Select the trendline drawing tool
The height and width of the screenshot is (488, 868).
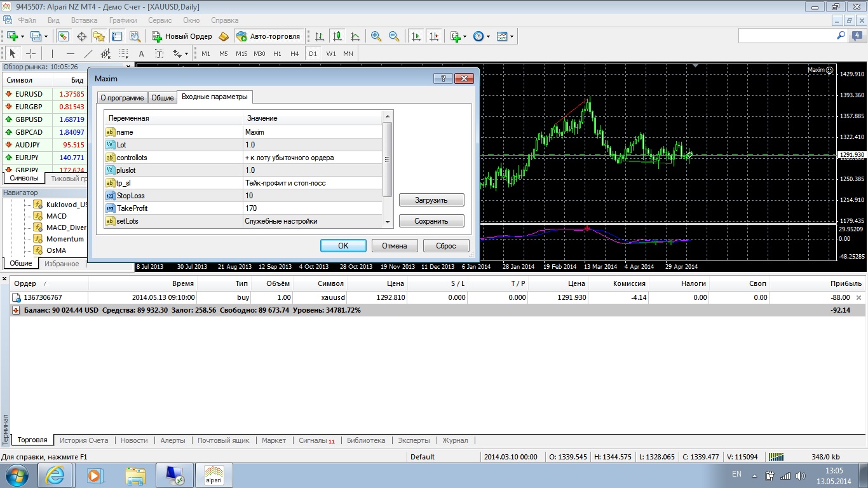point(88,53)
